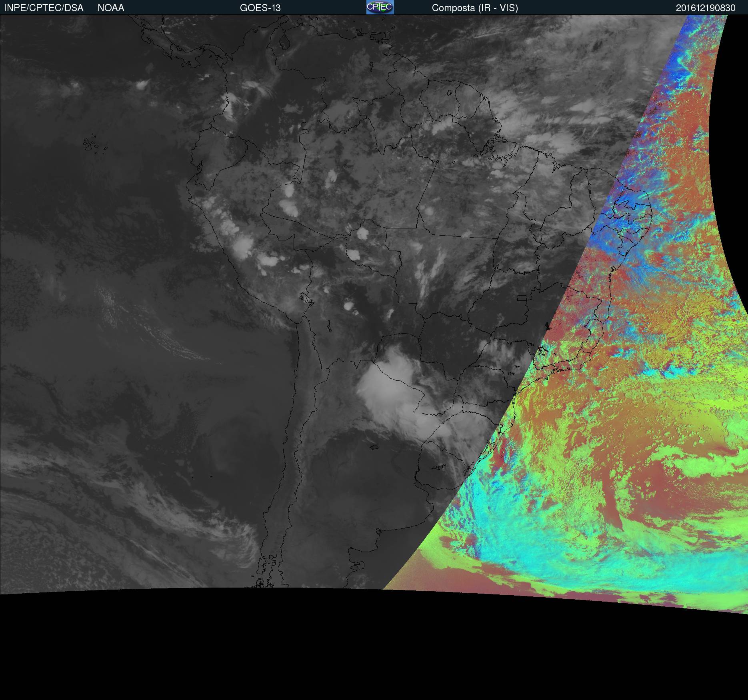Select the NOAA label in the header
Screen dimensions: 748x700
click(x=111, y=8)
